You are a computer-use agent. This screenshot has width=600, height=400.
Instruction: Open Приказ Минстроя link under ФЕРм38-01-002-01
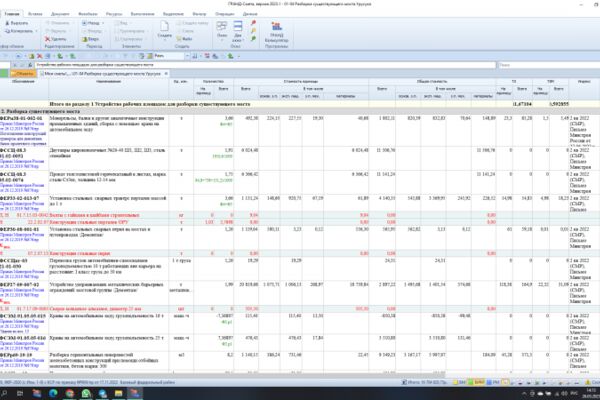coord(22,126)
